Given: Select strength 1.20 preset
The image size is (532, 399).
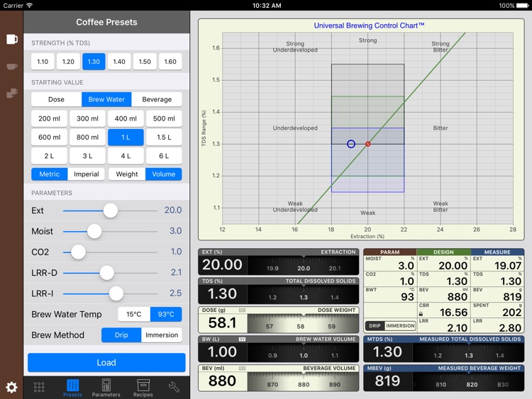Looking at the screenshot, I should tap(68, 62).
